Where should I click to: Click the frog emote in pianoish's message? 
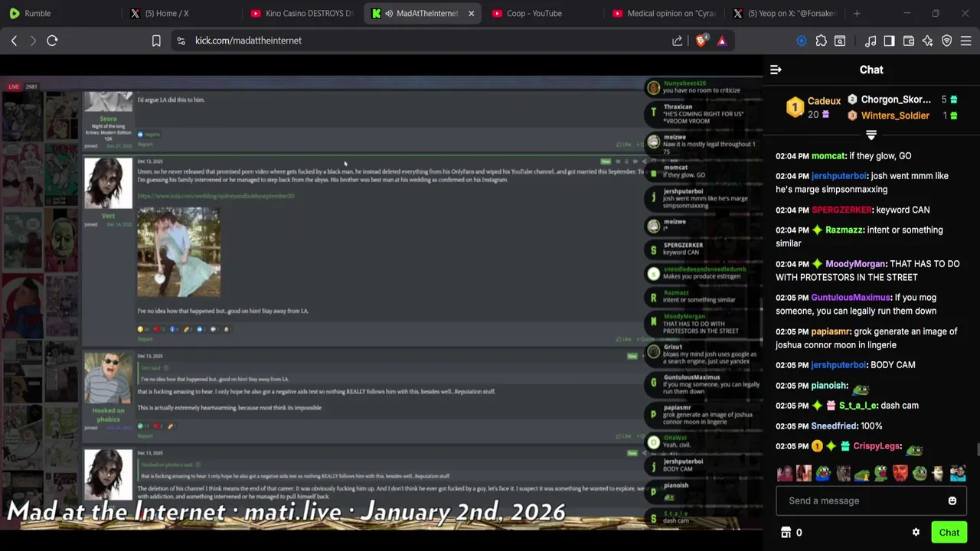(861, 389)
